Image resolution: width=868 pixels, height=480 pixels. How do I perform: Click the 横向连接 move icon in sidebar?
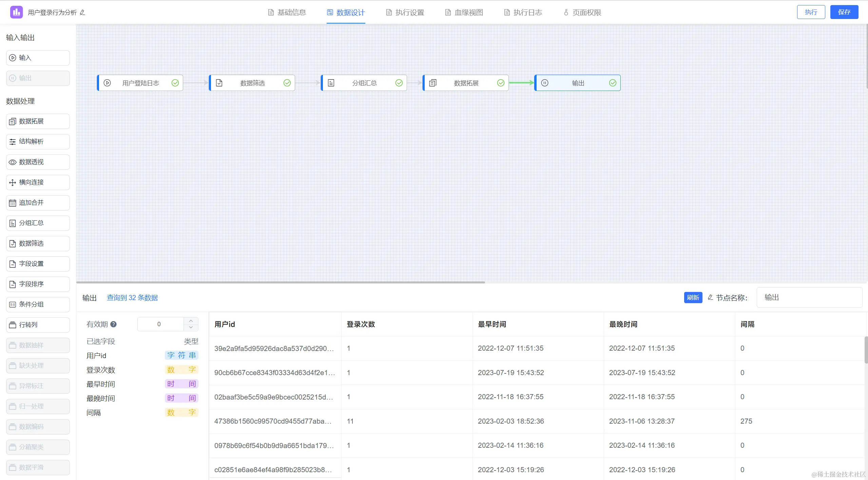point(13,183)
